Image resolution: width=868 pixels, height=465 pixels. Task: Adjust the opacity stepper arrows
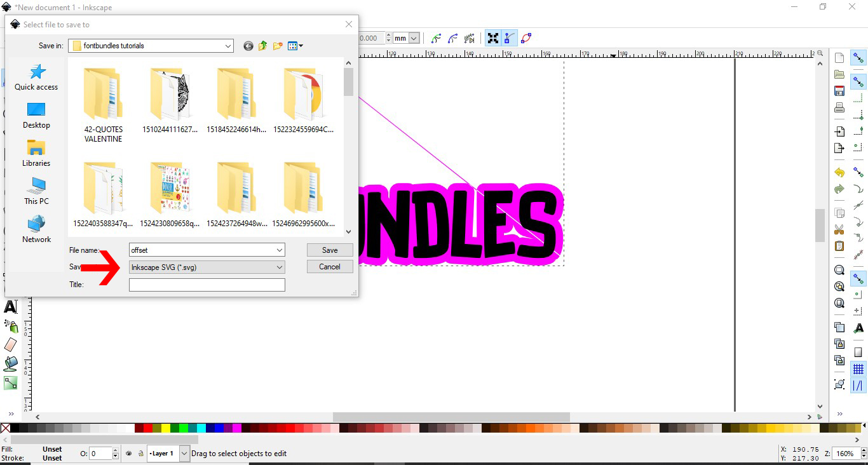coord(115,454)
